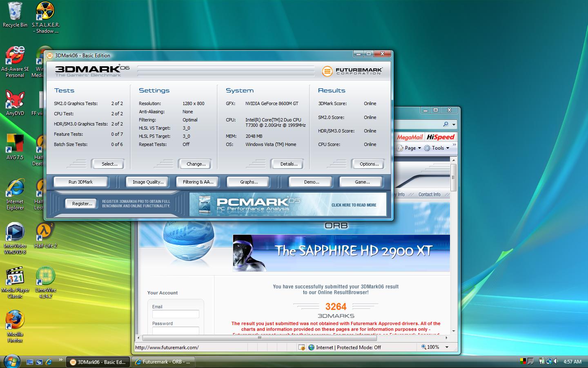Screen dimensions: 588x368
Task: Click the Futuremark Corporation logo in 3DMark06
Action: [x=352, y=71]
